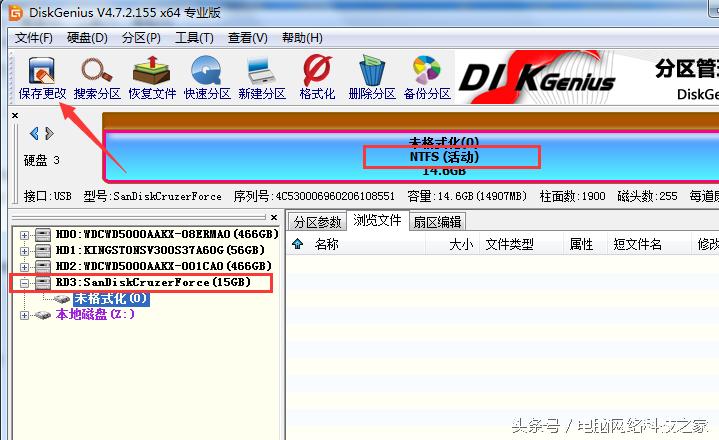Viewport: 719px width, 440px height.
Task: Open Backup Partition (备份分区) tool
Action: pos(427,78)
